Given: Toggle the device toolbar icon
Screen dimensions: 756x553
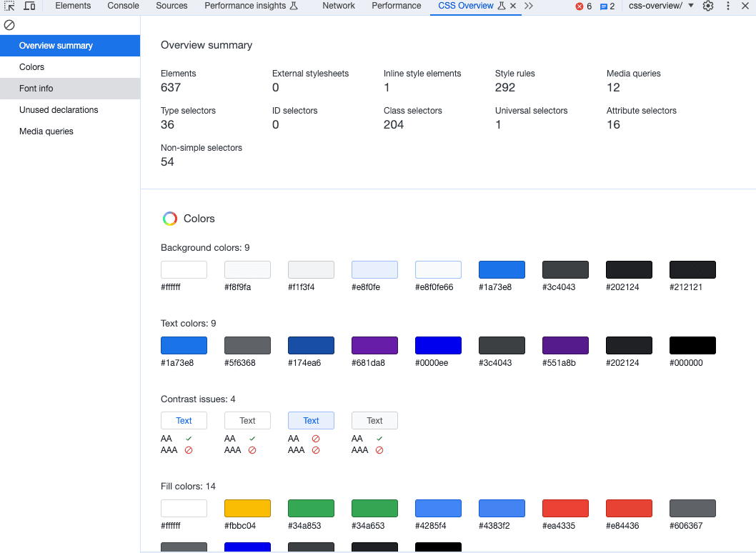Looking at the screenshot, I should [29, 6].
